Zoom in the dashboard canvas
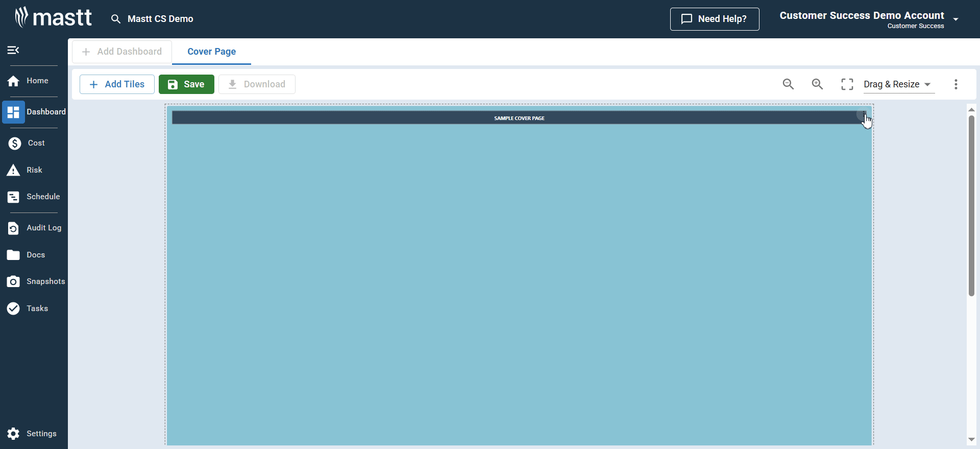The height and width of the screenshot is (449, 980). tap(817, 84)
